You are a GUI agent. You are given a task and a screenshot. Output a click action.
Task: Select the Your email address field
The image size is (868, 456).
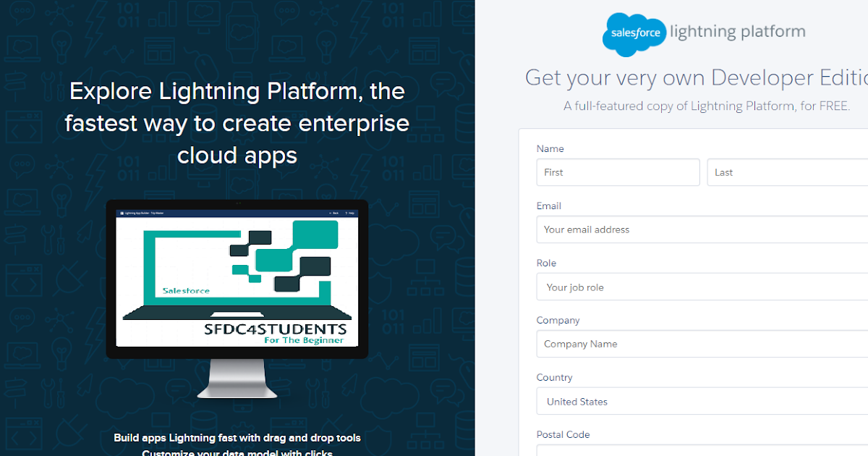pos(702,229)
